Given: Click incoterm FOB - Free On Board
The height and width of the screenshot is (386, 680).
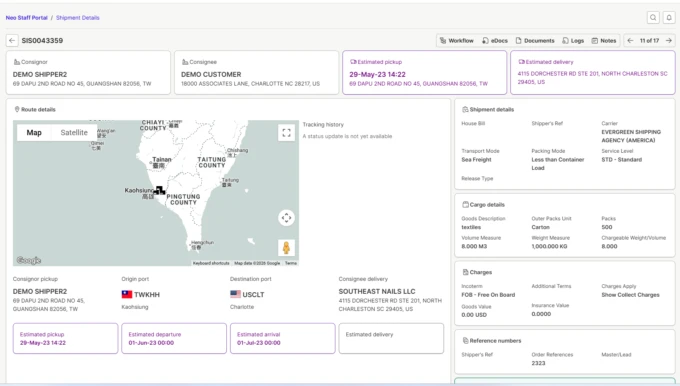Looking at the screenshot, I should point(488,295).
